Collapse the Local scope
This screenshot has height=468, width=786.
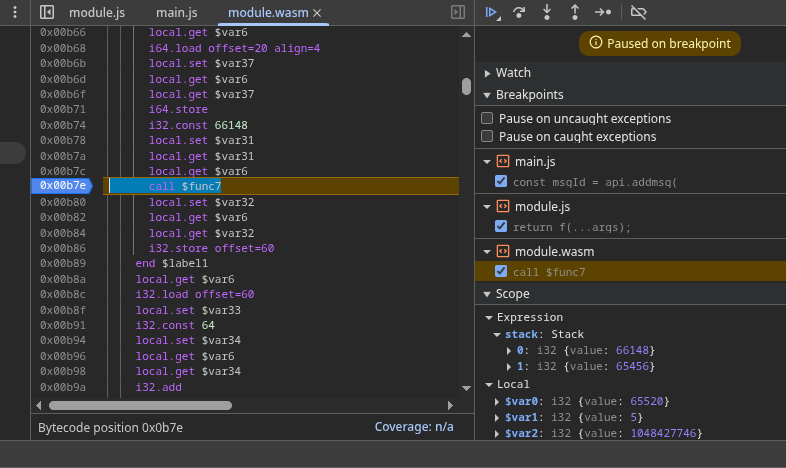pos(489,384)
